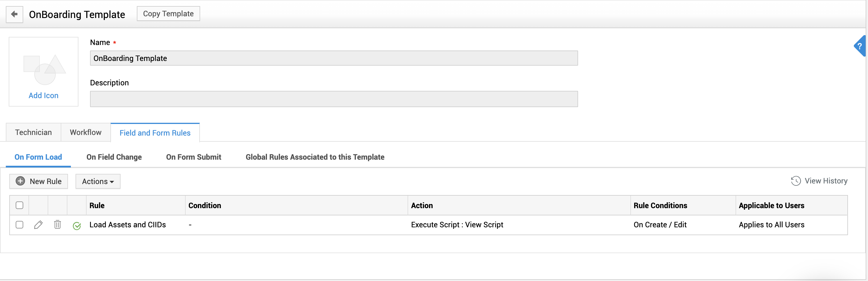Viewport: 868px width, 281px height.
Task: Click the View History clock icon
Action: click(796, 181)
